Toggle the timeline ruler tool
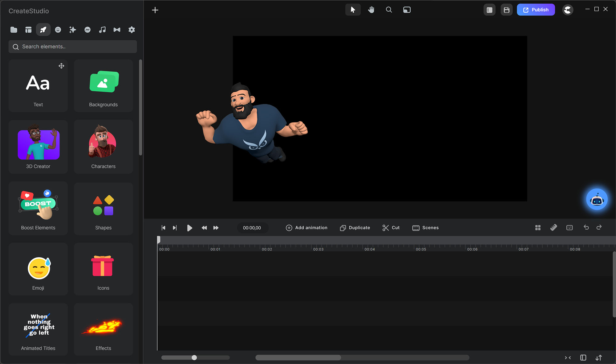This screenshot has width=616, height=364. 553,227
